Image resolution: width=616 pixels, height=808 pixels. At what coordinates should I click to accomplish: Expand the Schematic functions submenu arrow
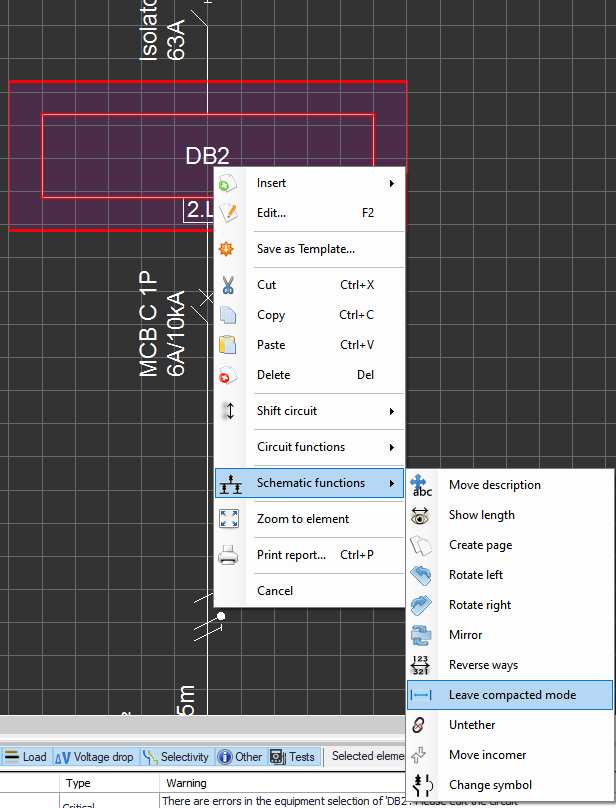point(392,483)
